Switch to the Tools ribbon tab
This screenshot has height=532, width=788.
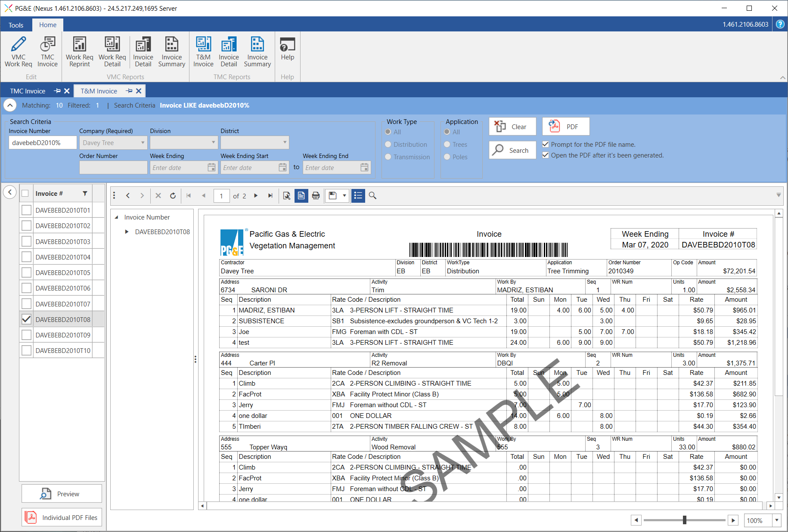16,25
